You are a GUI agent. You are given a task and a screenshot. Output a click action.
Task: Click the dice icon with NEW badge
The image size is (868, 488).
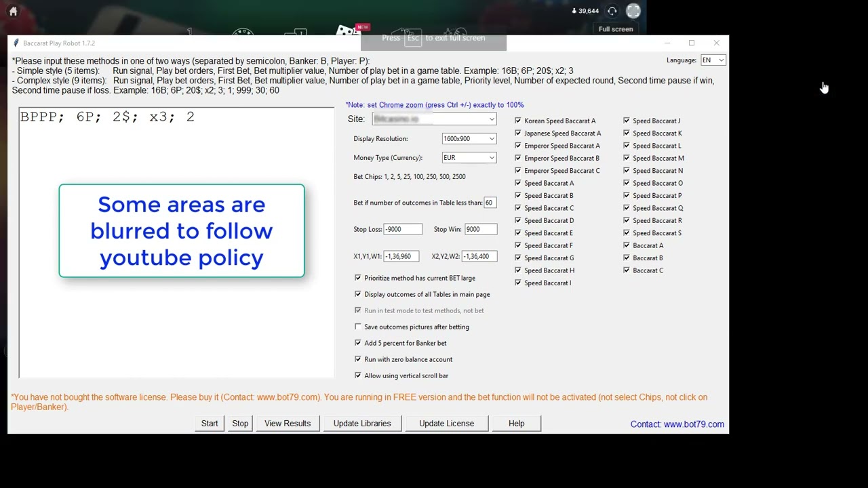coord(348,31)
